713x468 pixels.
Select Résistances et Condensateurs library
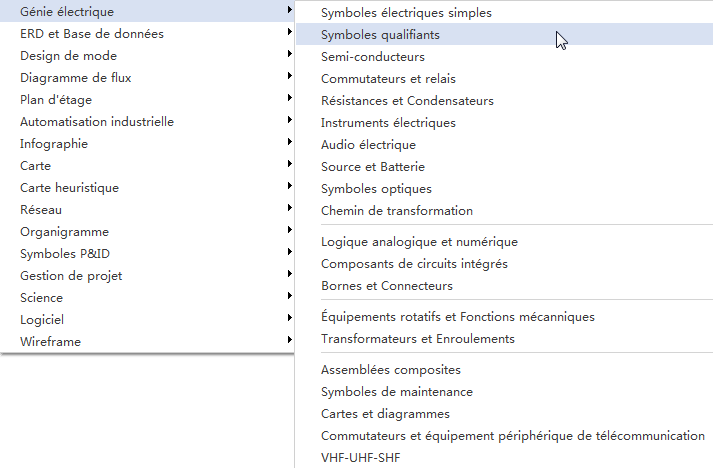407,101
